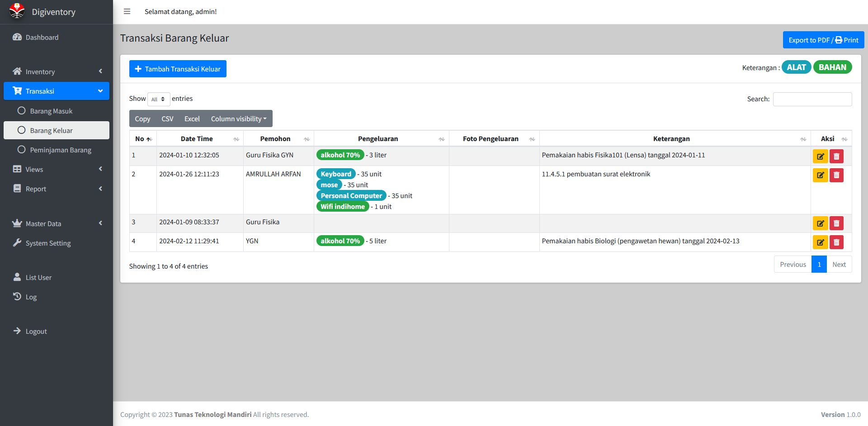Open the Show entries selector
This screenshot has height=426, width=868.
tap(158, 99)
